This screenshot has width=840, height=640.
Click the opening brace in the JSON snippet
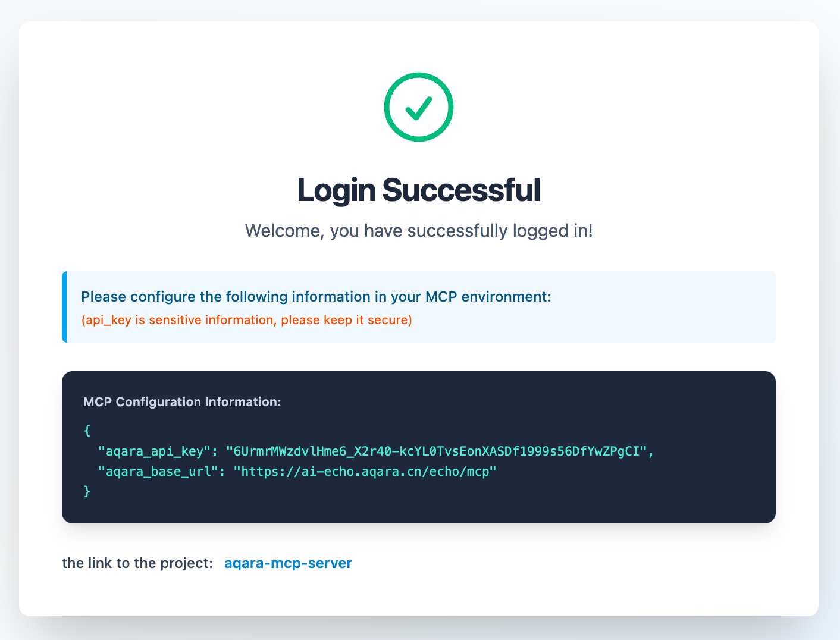(x=87, y=431)
